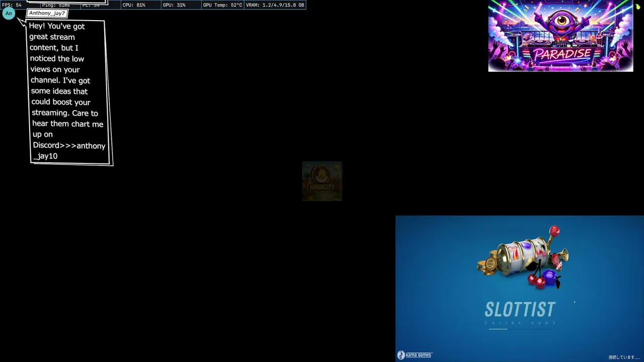Click the Slottist loading progress bar
This screenshot has width=644, height=362.
pyautogui.click(x=520, y=329)
